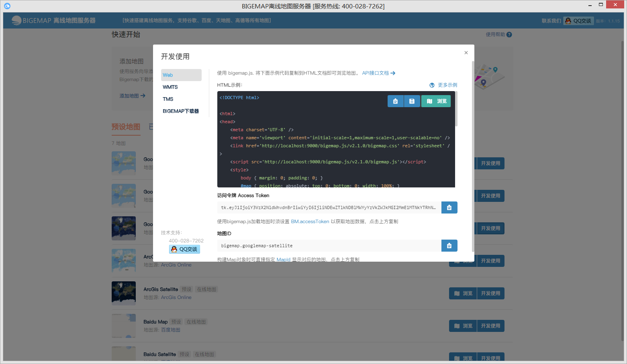
Task: Click the Baidu Satellite map name
Action: [x=159, y=354]
